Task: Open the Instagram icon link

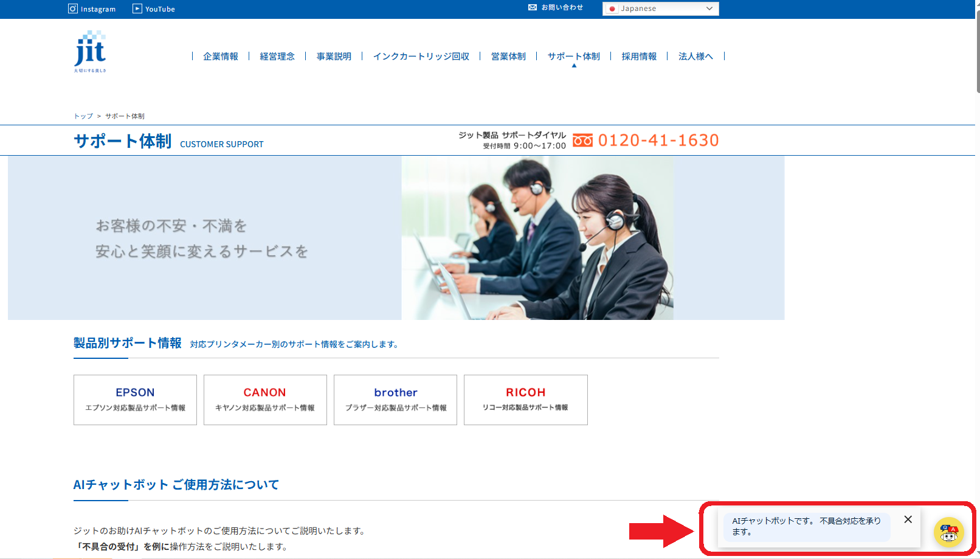Action: click(73, 9)
